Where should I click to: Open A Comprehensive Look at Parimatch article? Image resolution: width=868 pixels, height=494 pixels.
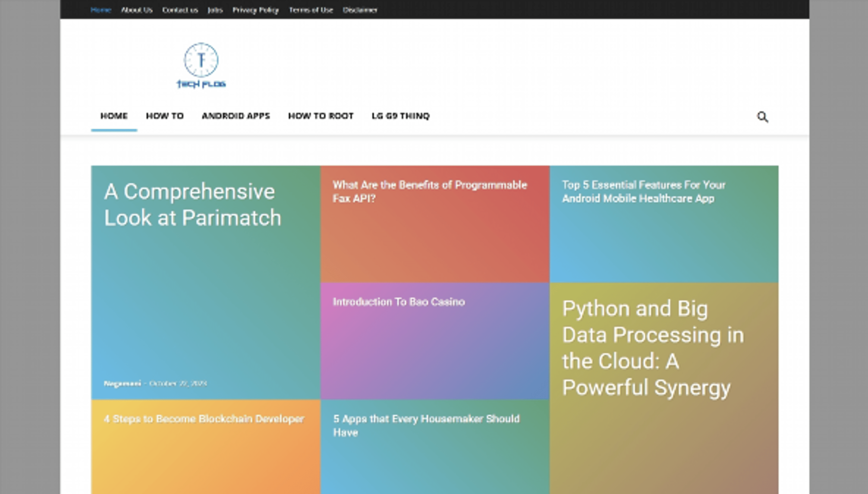click(192, 205)
